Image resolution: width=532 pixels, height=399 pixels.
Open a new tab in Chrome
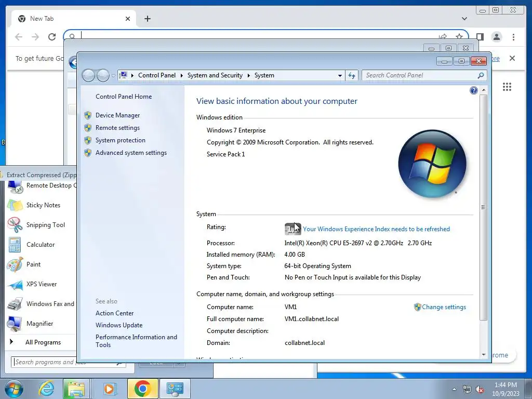tap(147, 19)
